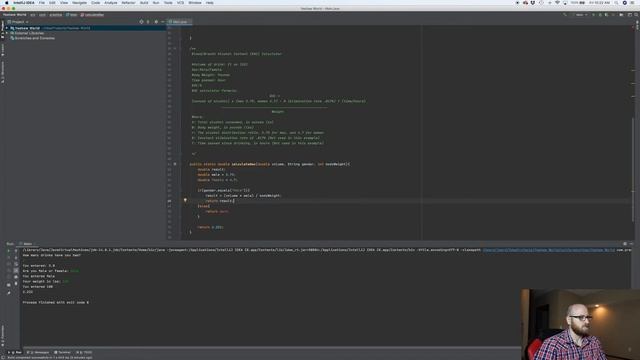Click the intention lightbulb in the gutter
This screenshot has height=360, width=640.
pos(185,200)
